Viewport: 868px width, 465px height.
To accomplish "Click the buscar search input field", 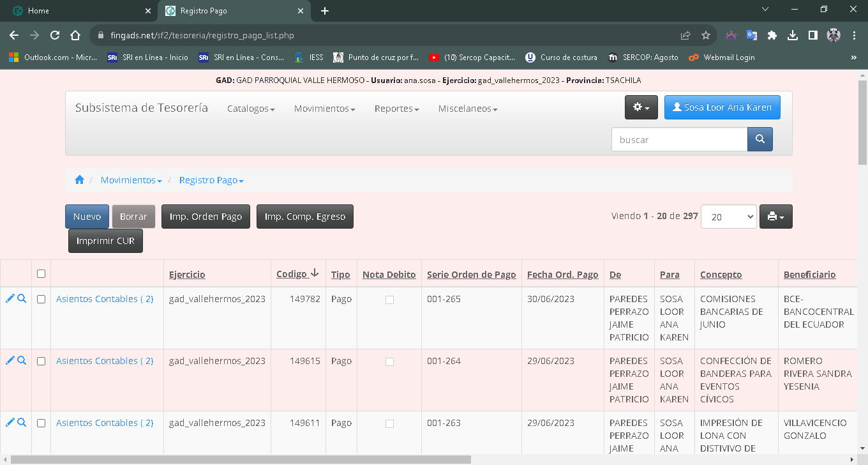I will click(x=679, y=139).
